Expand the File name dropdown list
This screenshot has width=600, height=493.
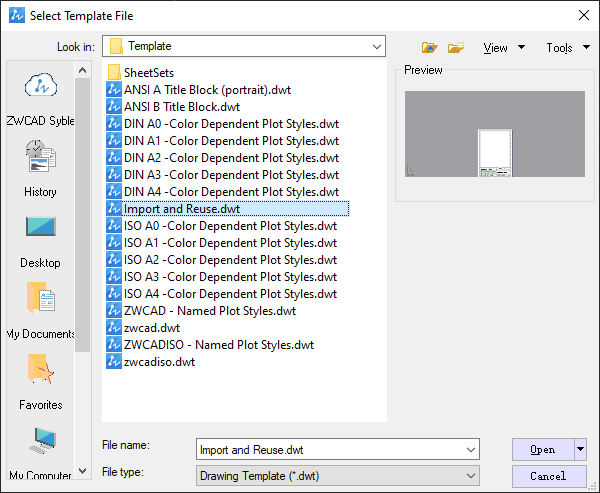pos(471,449)
